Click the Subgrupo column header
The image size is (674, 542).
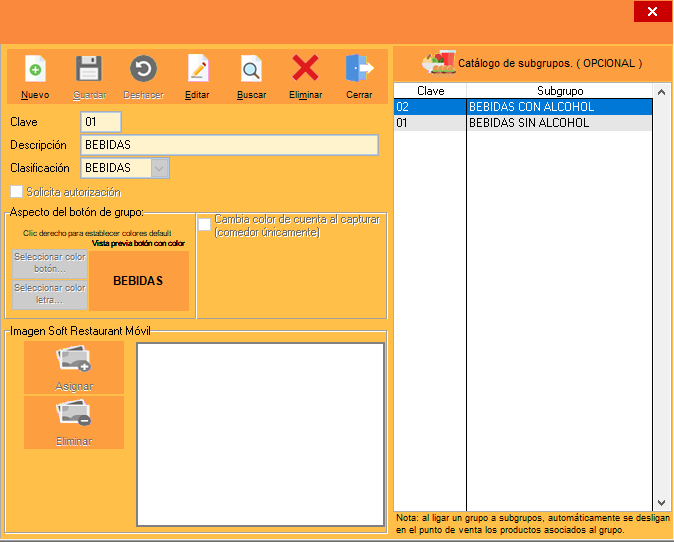tap(560, 90)
